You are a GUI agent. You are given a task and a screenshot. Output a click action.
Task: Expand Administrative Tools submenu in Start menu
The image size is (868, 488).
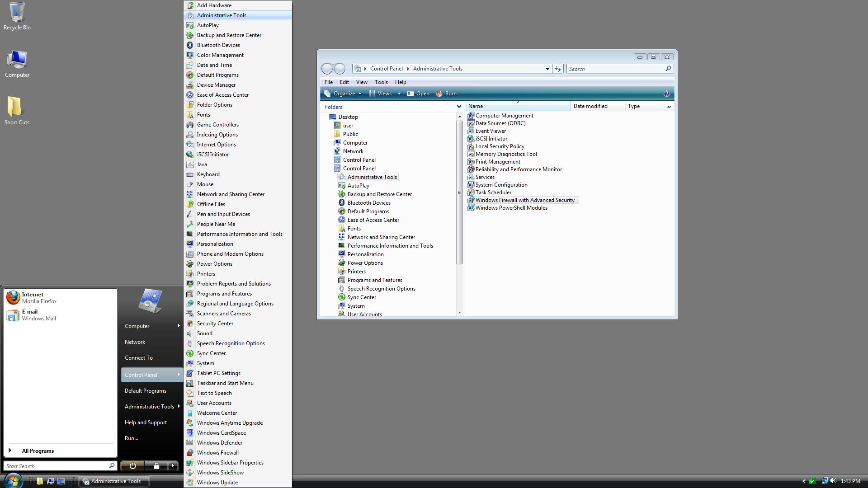click(179, 406)
